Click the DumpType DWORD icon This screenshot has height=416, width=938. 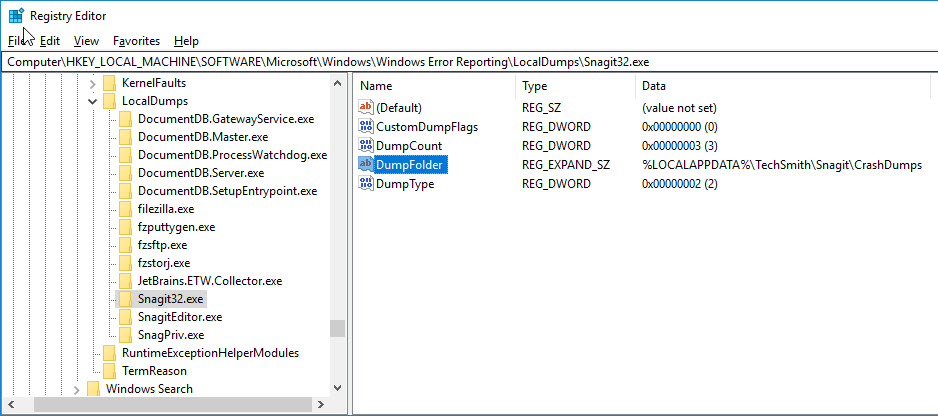coord(366,184)
